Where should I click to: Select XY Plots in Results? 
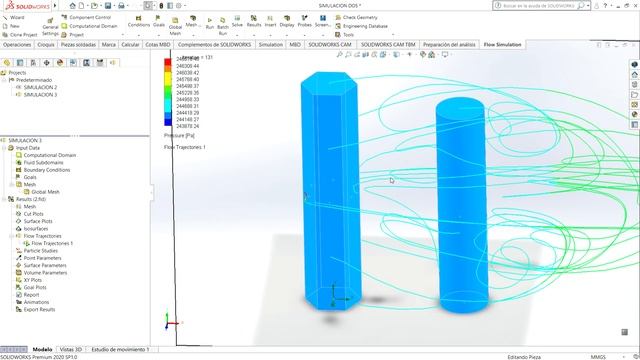[x=29, y=280]
